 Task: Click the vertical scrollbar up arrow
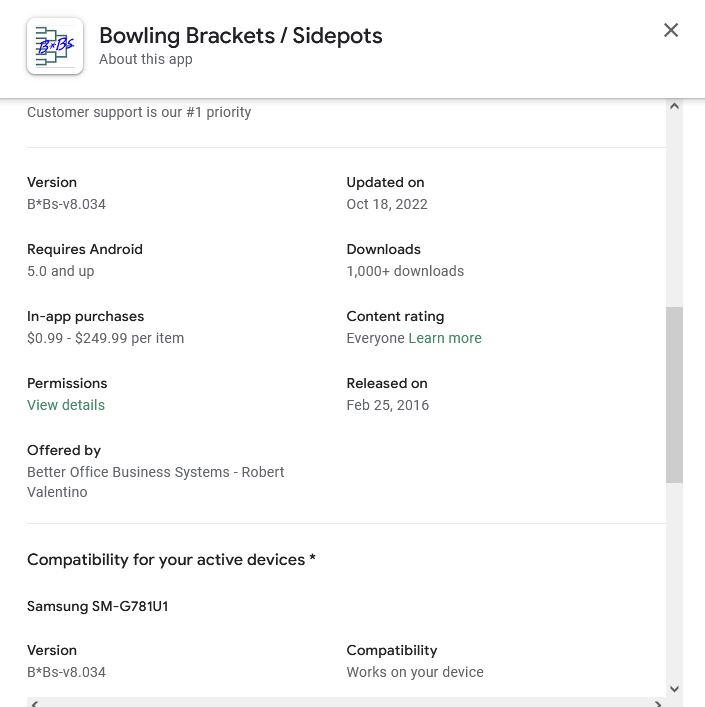pyautogui.click(x=674, y=106)
